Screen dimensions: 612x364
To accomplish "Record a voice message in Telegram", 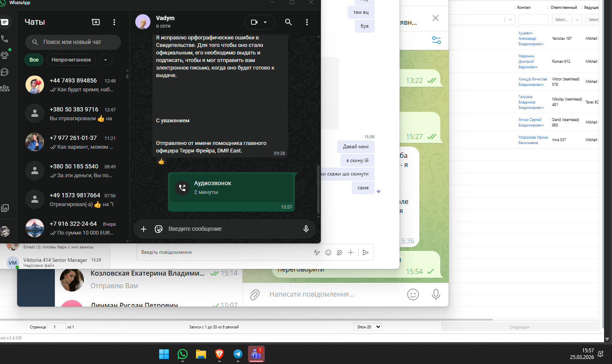I will tap(436, 295).
